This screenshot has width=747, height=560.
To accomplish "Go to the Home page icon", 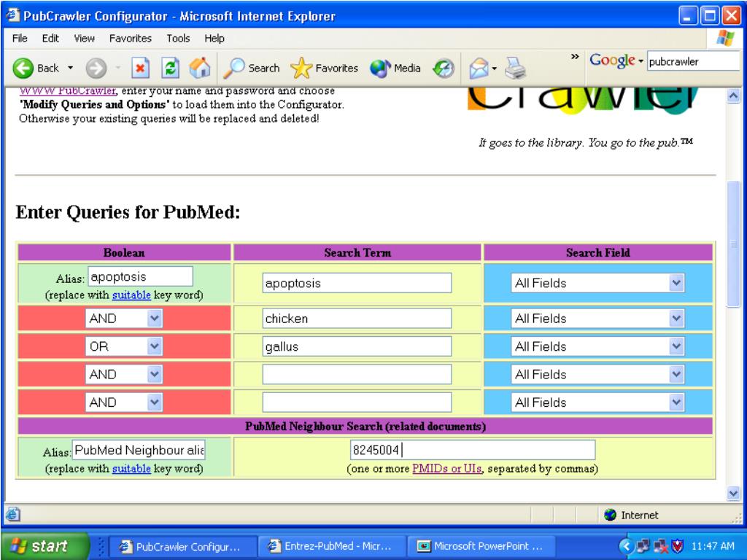I will click(200, 68).
